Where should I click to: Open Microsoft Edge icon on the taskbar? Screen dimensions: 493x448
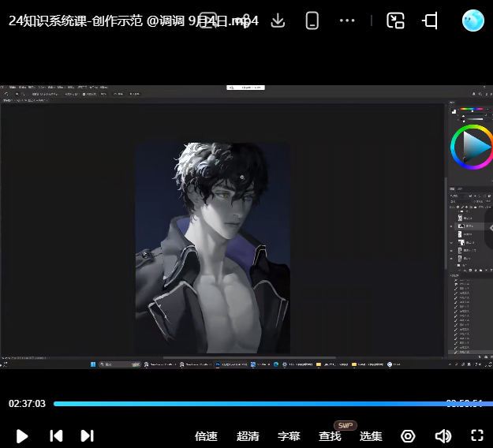[x=276, y=364]
